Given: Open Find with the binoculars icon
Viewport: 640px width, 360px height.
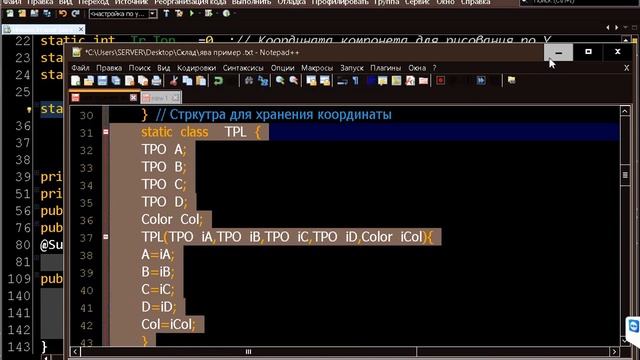Looking at the screenshot, I should (249, 81).
